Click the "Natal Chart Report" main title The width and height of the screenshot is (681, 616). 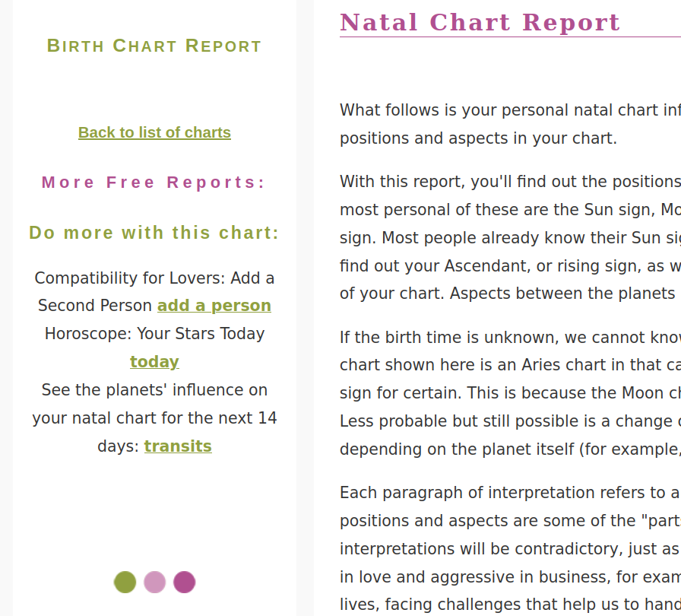480,22
